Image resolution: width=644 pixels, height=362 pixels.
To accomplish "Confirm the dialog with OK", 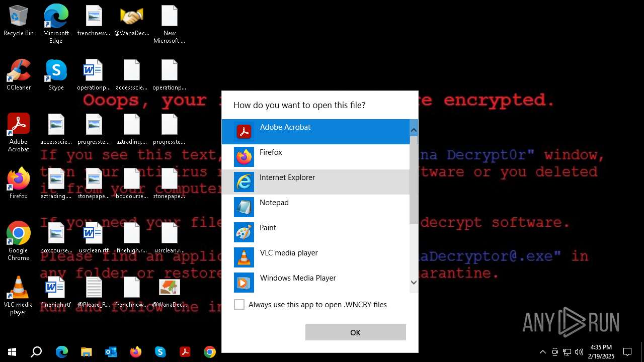I will click(x=355, y=332).
